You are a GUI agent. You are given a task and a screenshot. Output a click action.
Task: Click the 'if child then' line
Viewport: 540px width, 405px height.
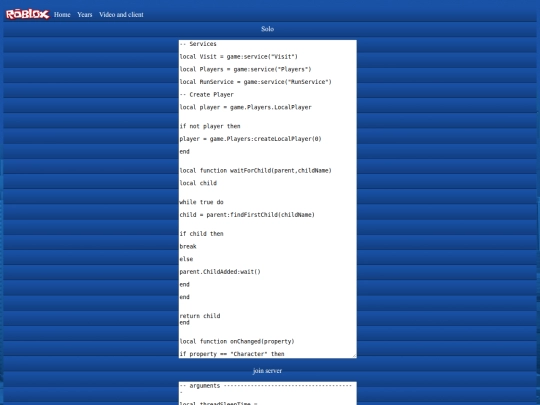tap(201, 234)
